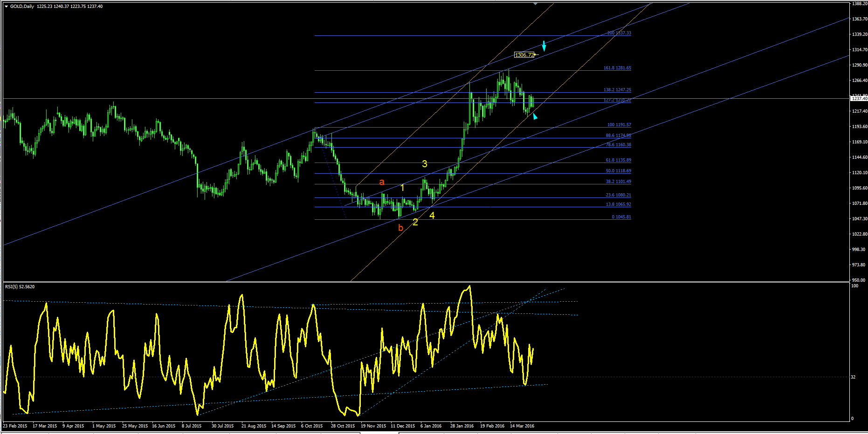Viewport: 868px width, 434px height.
Task: Click Fibonacci label '138.2 1247.25'
Action: click(617, 90)
